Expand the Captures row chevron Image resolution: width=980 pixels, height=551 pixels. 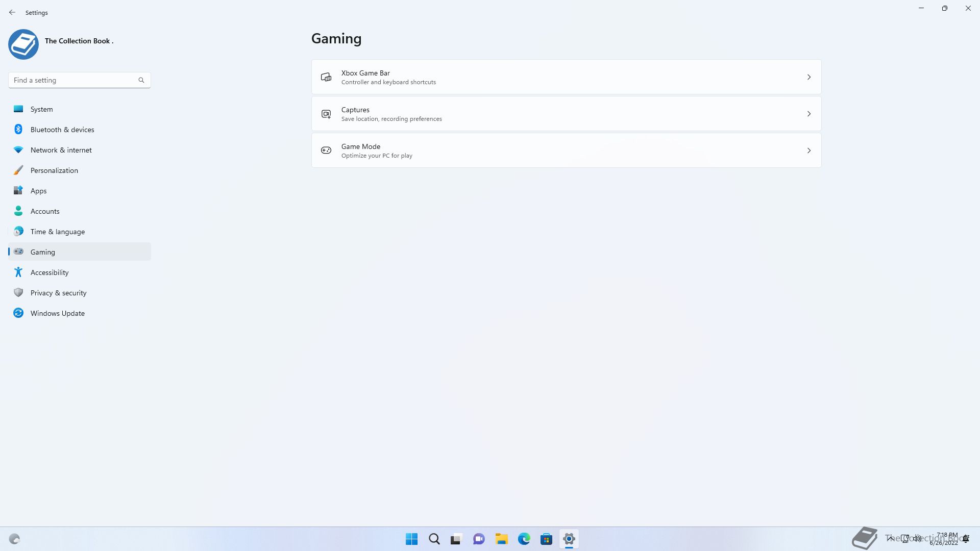coord(808,114)
